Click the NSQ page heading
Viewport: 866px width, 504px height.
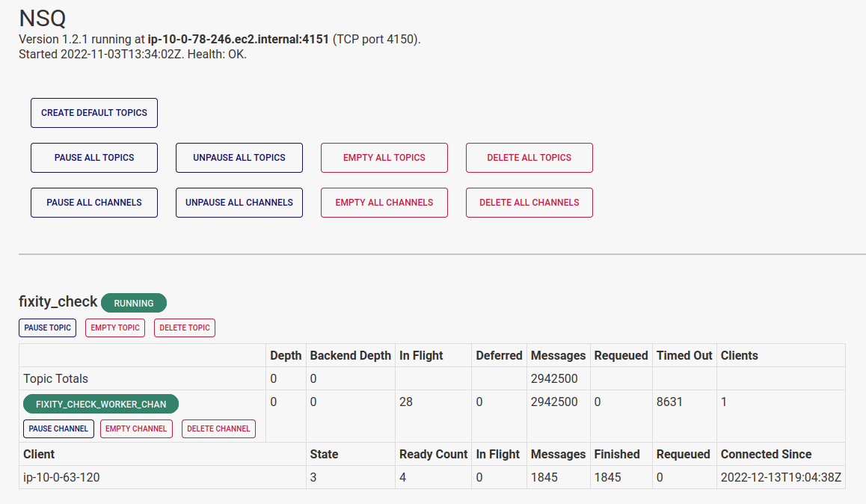[43, 18]
